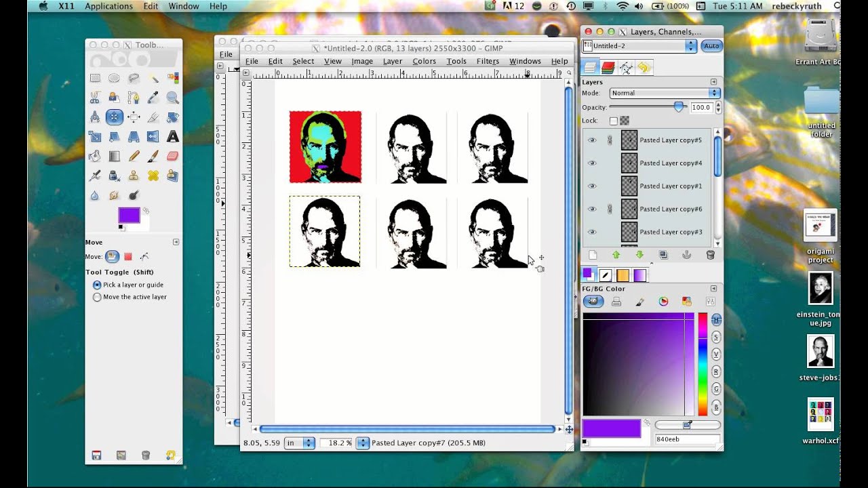
Task: Click the purple foreground color in Toolbox
Action: 128,215
